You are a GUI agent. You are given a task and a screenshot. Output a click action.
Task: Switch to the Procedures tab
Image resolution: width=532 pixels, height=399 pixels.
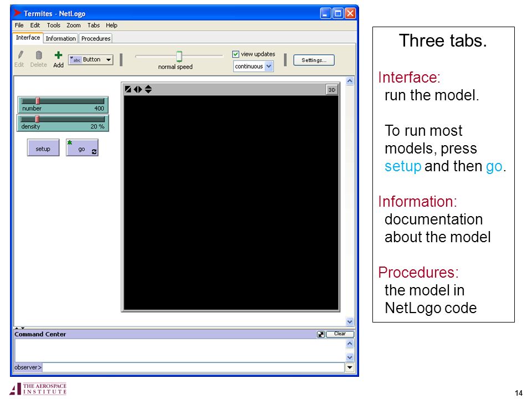click(96, 38)
